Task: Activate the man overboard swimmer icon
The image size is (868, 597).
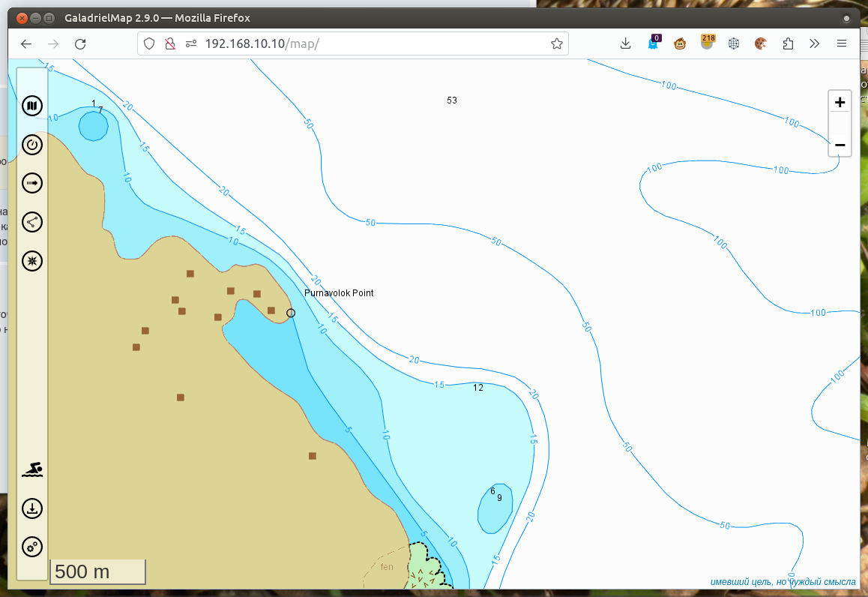Action: tap(31, 470)
